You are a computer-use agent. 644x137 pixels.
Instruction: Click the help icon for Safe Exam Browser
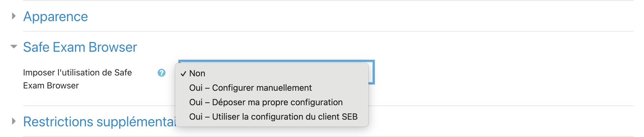[x=161, y=73]
